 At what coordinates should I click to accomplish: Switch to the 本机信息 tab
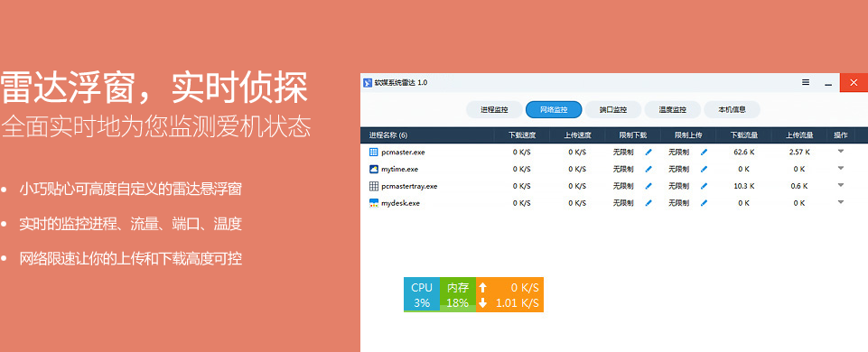click(x=732, y=109)
